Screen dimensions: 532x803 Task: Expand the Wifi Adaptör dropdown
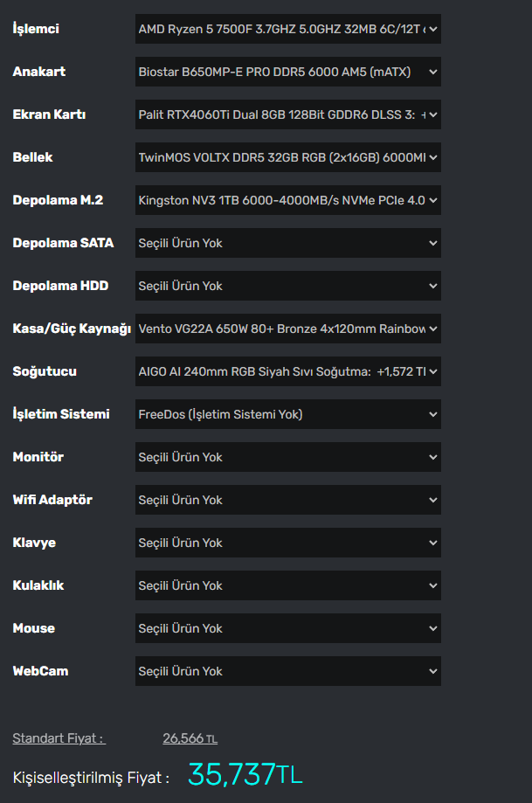coord(287,500)
